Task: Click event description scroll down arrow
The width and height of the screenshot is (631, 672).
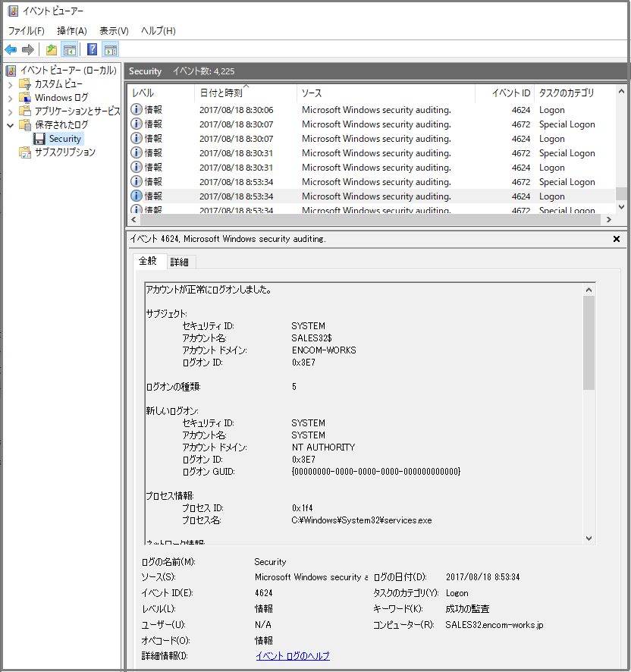Action: click(589, 539)
